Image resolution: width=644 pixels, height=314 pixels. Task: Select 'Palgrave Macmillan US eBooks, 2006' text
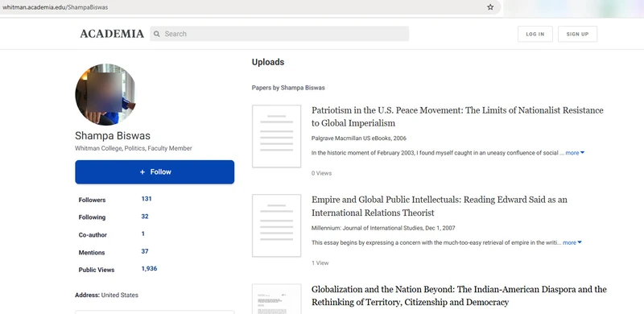pyautogui.click(x=358, y=138)
